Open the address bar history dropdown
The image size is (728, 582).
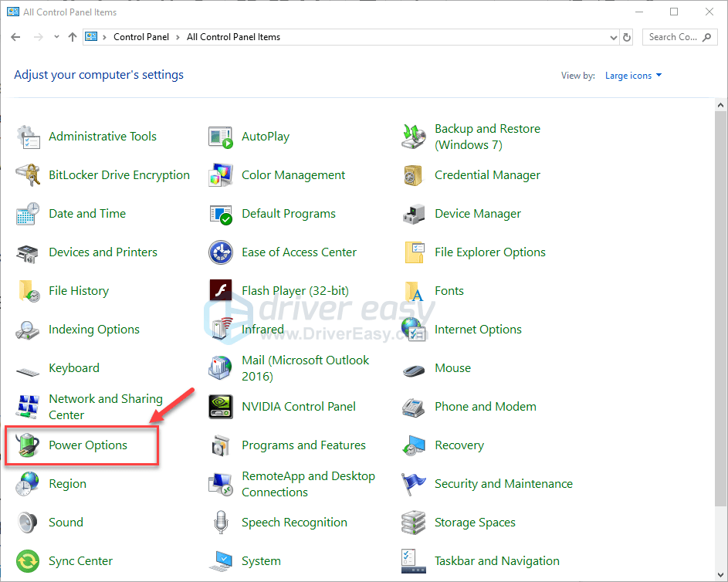[613, 37]
